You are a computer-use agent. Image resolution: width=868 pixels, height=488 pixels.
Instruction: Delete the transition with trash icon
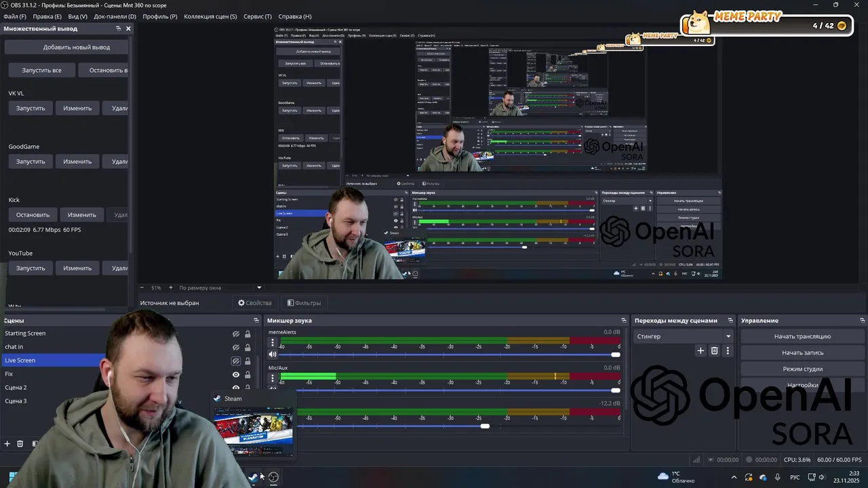click(714, 350)
